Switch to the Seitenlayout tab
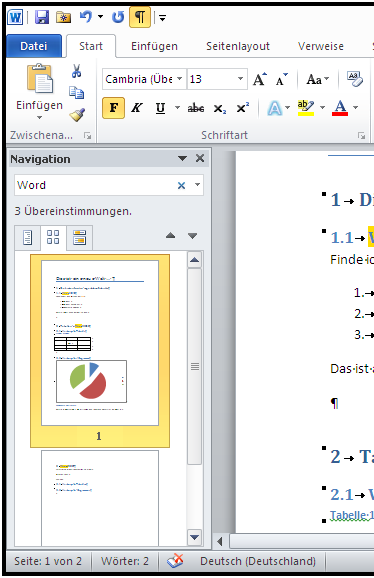374x578 pixels. pos(238,46)
